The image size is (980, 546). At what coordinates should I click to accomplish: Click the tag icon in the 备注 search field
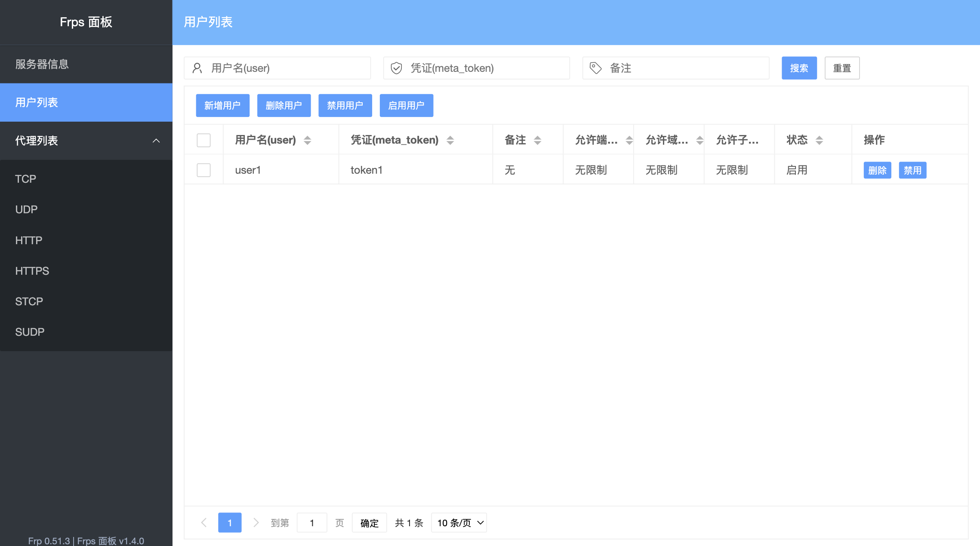pyautogui.click(x=595, y=67)
